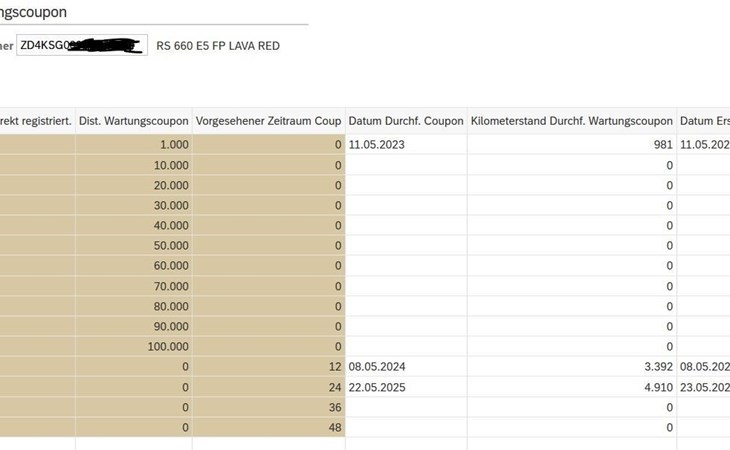Screen dimensions: 730x450
Task: Click the 'Vorgesehener Zeitraum Coup' column header
Action: (268, 121)
